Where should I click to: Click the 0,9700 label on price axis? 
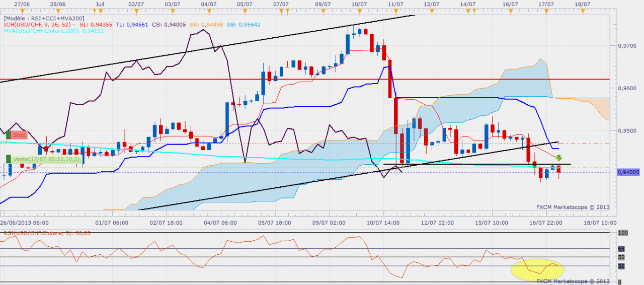coord(626,45)
